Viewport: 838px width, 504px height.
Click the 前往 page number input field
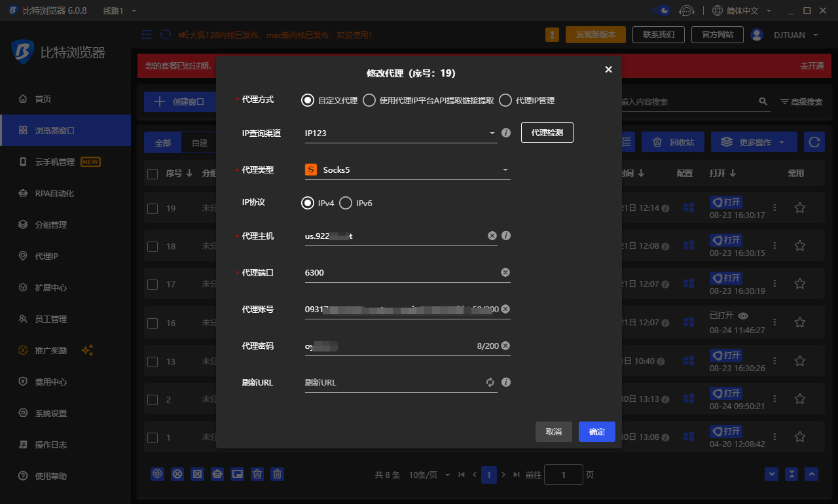pyautogui.click(x=563, y=475)
